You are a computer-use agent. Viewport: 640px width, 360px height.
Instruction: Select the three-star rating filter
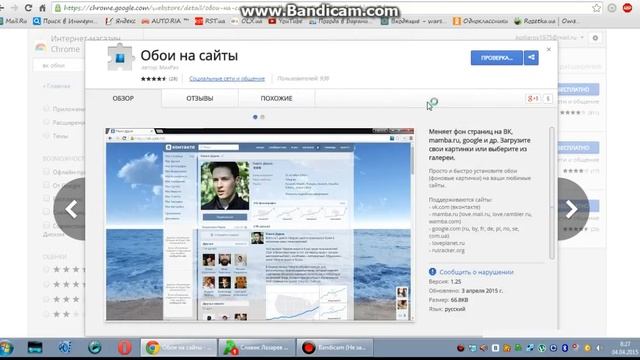click(x=46, y=300)
